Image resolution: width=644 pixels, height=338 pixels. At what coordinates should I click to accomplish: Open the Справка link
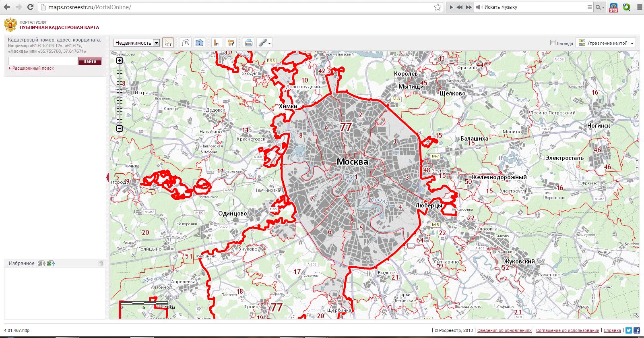[x=612, y=330]
